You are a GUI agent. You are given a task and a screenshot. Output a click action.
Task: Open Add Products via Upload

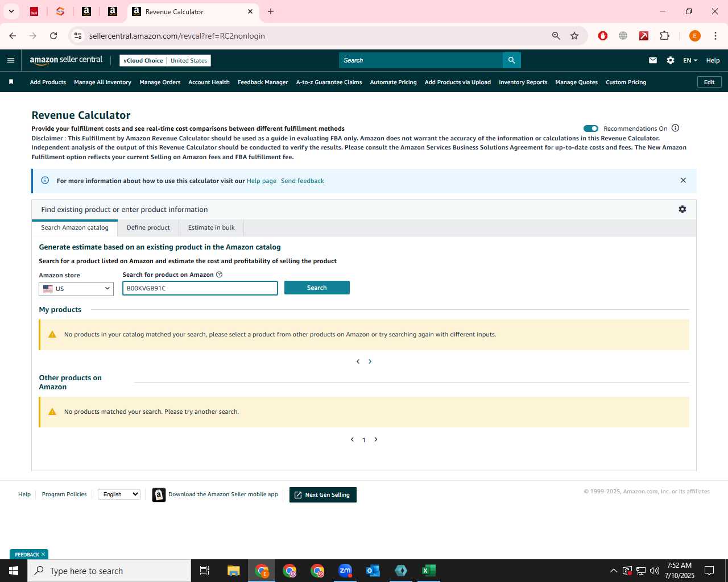click(457, 82)
